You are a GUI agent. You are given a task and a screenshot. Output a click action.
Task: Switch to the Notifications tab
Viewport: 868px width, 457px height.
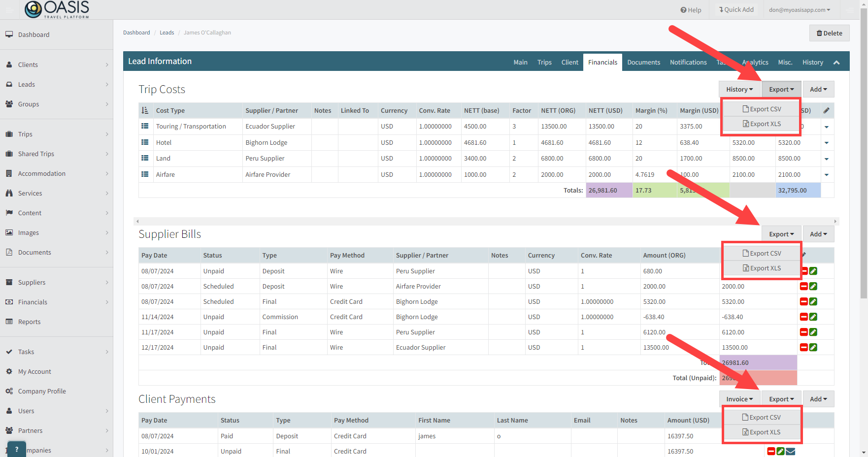(x=688, y=62)
